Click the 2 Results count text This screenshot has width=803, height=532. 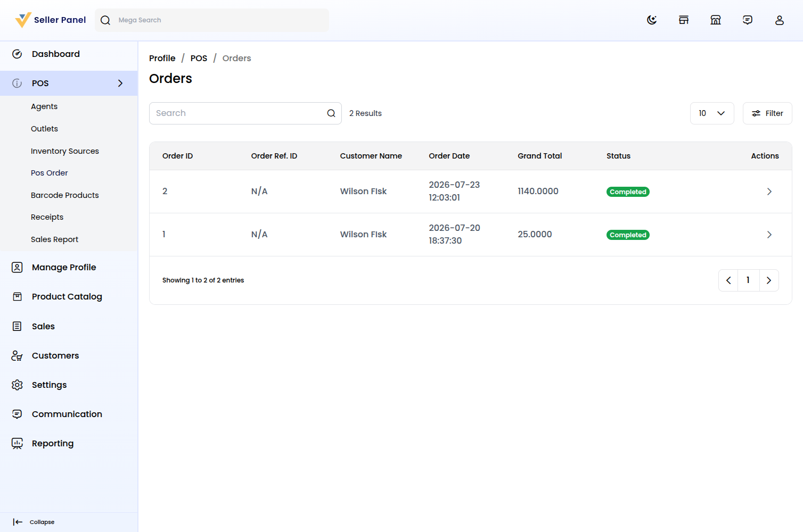[x=365, y=113]
